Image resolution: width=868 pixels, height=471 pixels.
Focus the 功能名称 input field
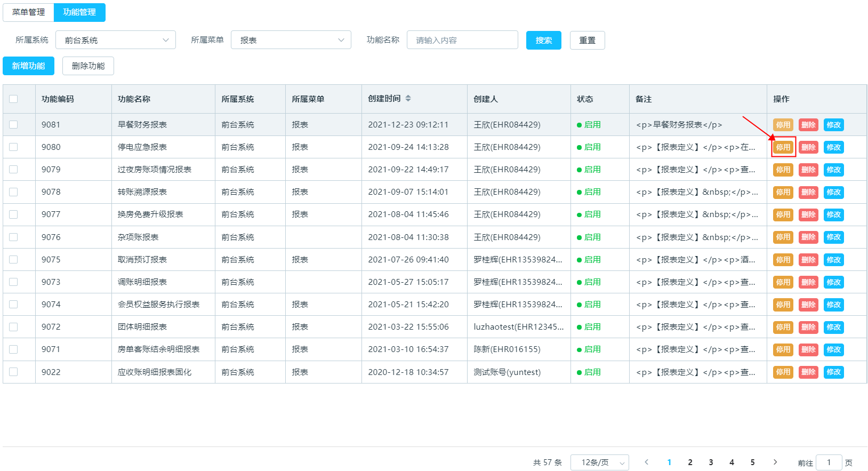[462, 40]
